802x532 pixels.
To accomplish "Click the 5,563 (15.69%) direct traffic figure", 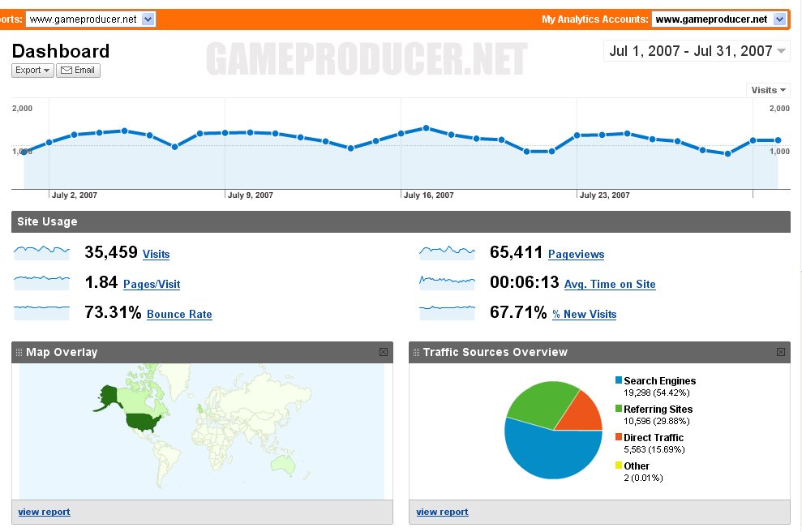I will click(x=654, y=449).
